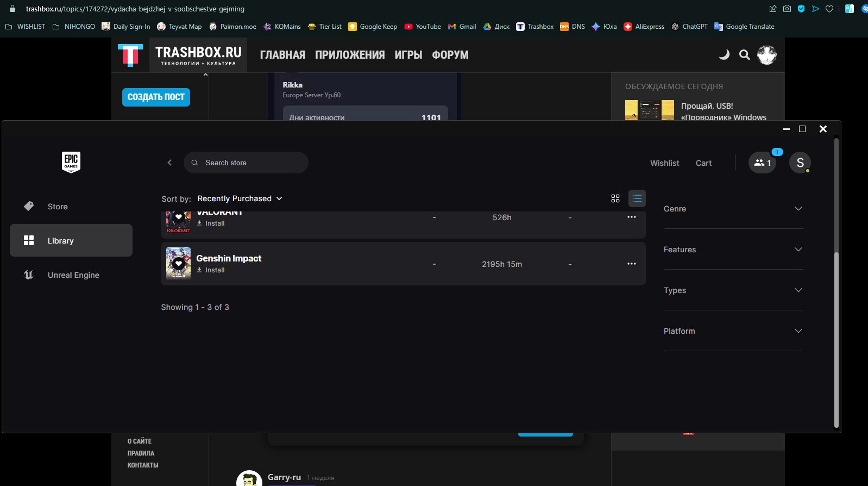
Task: Open the AliExpress bookmark
Action: click(x=644, y=27)
